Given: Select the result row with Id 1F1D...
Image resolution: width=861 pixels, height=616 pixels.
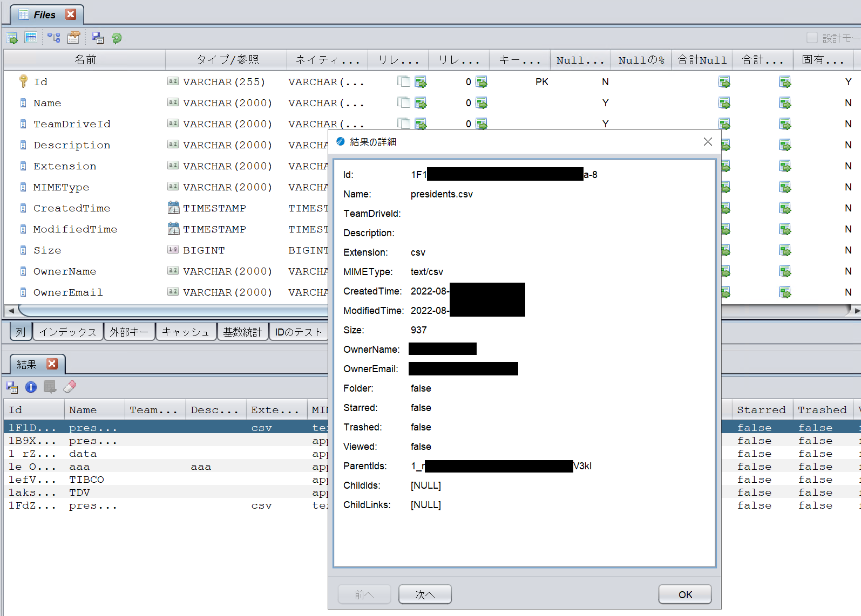Looking at the screenshot, I should 166,428.
